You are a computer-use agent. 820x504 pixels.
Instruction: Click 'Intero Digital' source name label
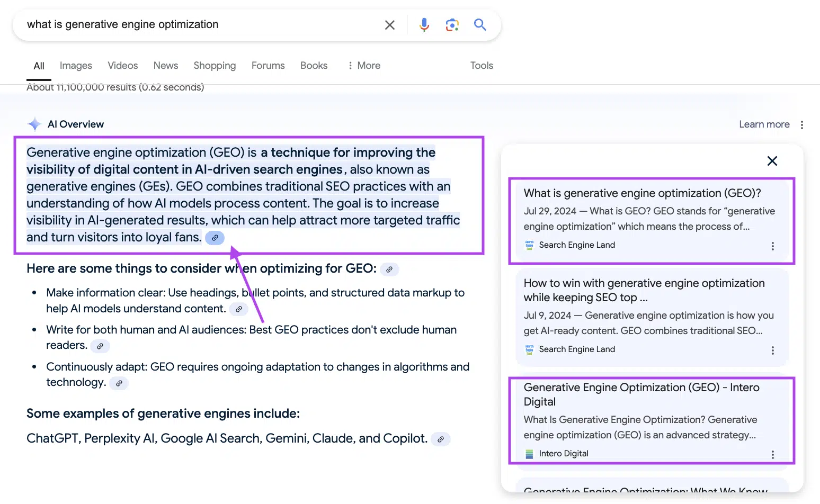point(564,454)
